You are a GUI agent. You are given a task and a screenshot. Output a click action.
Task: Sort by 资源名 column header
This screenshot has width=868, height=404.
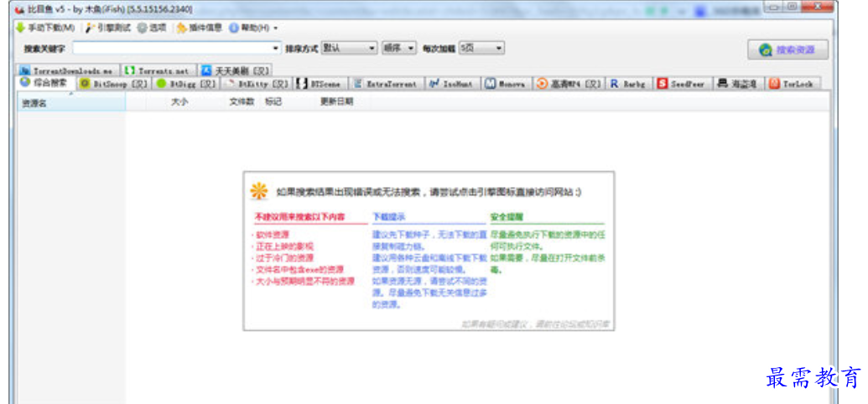(71, 102)
